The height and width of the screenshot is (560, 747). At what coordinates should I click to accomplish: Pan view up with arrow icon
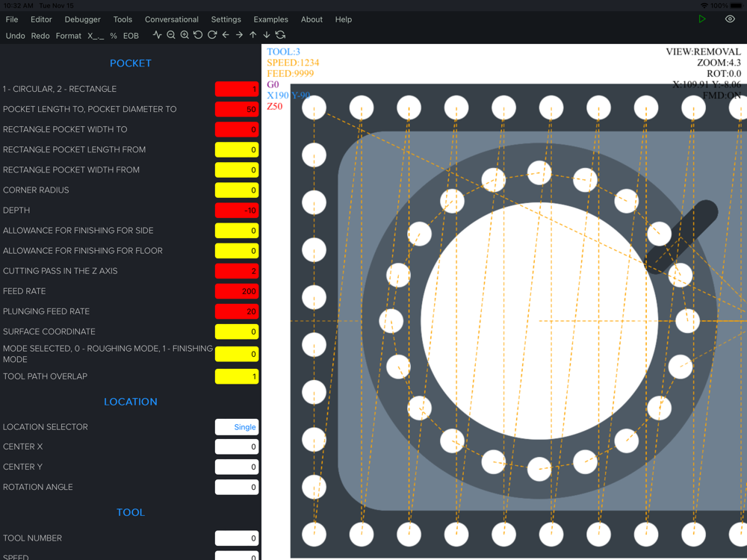[253, 35]
